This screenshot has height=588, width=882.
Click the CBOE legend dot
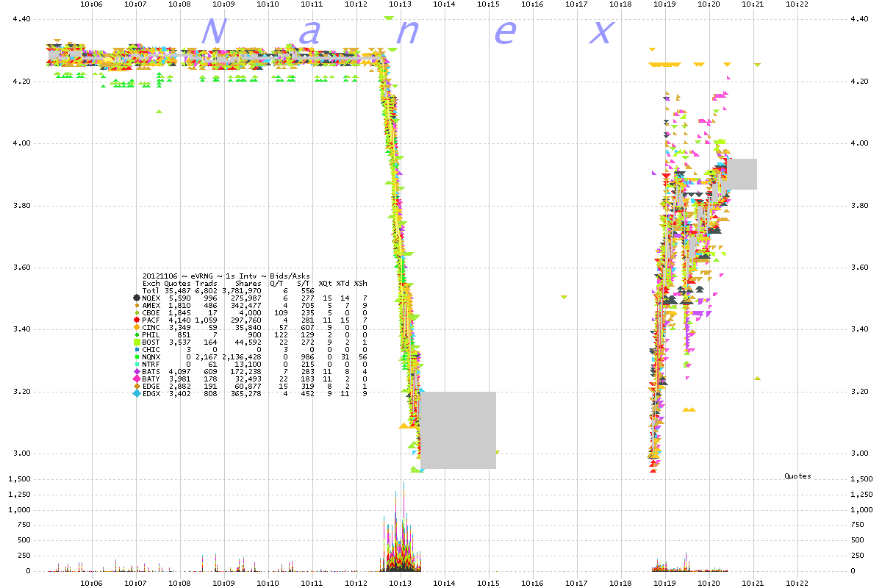point(137,312)
